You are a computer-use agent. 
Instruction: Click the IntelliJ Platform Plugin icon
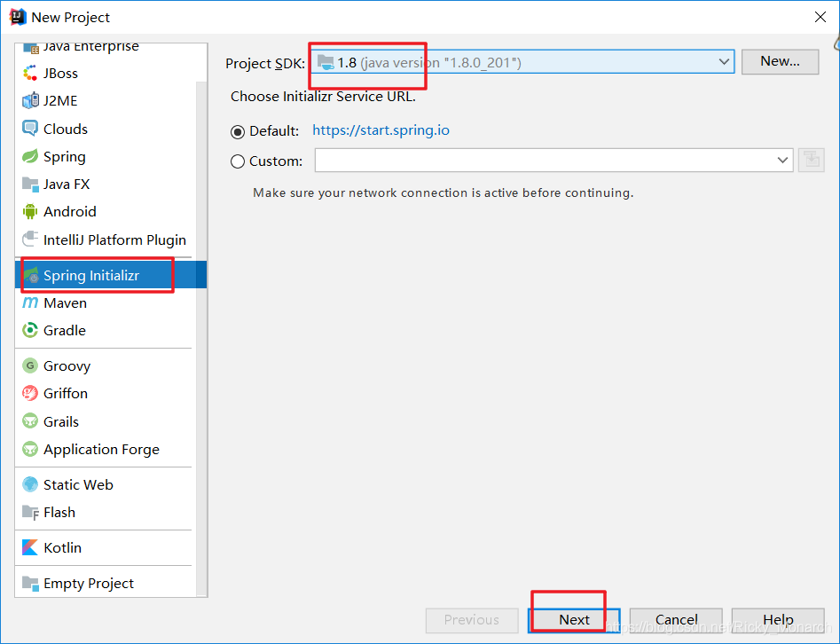coord(30,240)
